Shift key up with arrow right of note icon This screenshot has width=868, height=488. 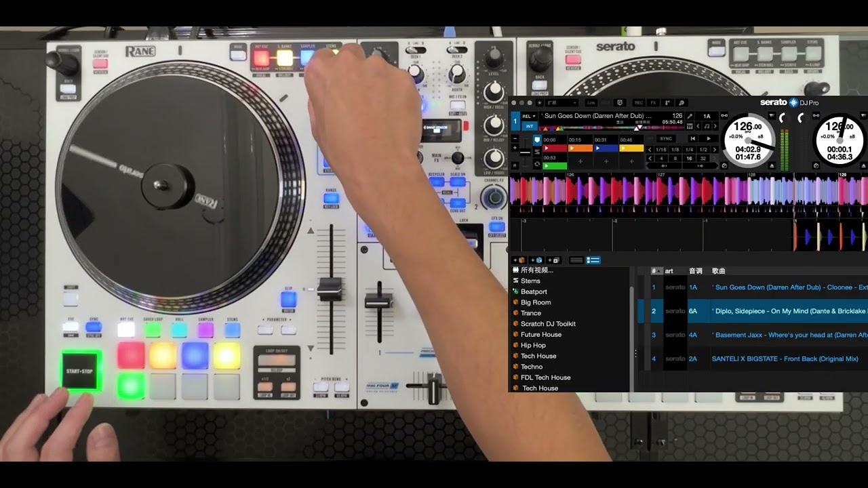[x=715, y=126]
